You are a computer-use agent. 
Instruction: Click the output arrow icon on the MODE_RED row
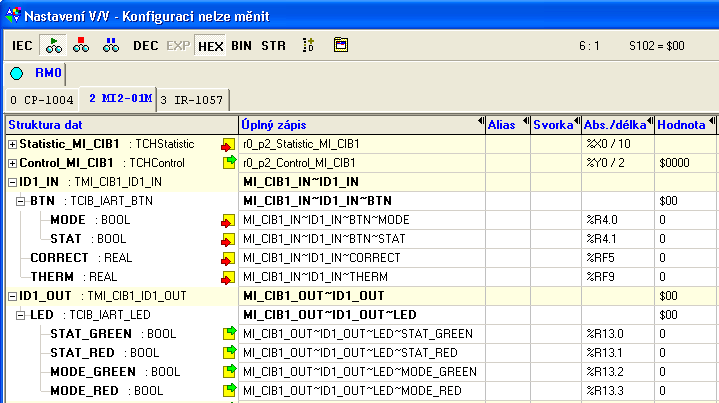coord(229,390)
